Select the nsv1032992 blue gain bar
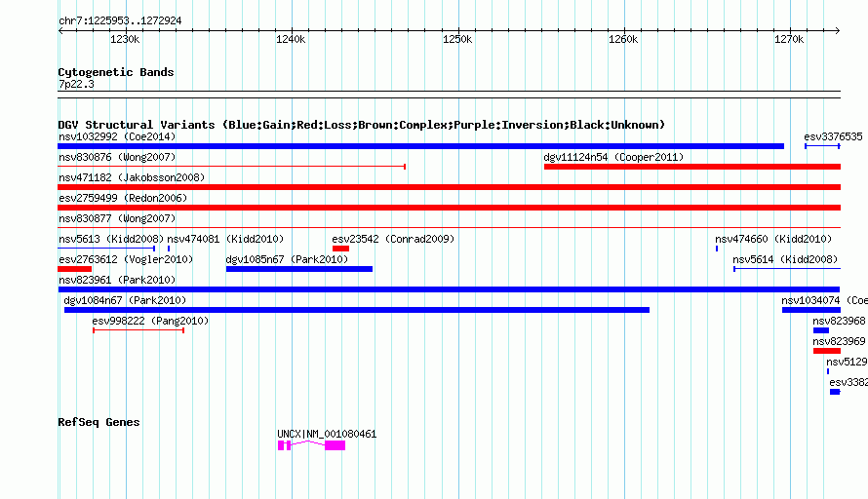Screen dimensions: 868x499 tap(420, 146)
